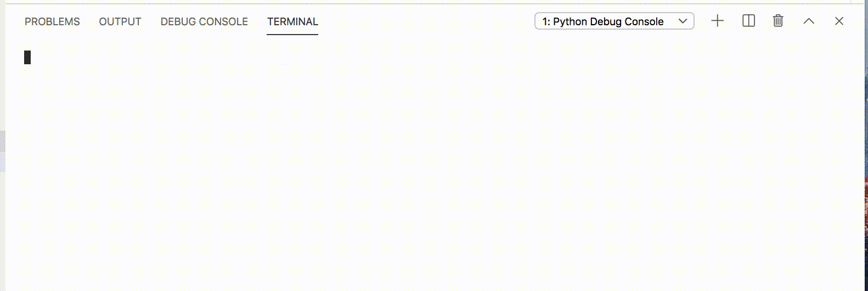
Task: Click empty header space left of terminal selector
Action: (428, 21)
